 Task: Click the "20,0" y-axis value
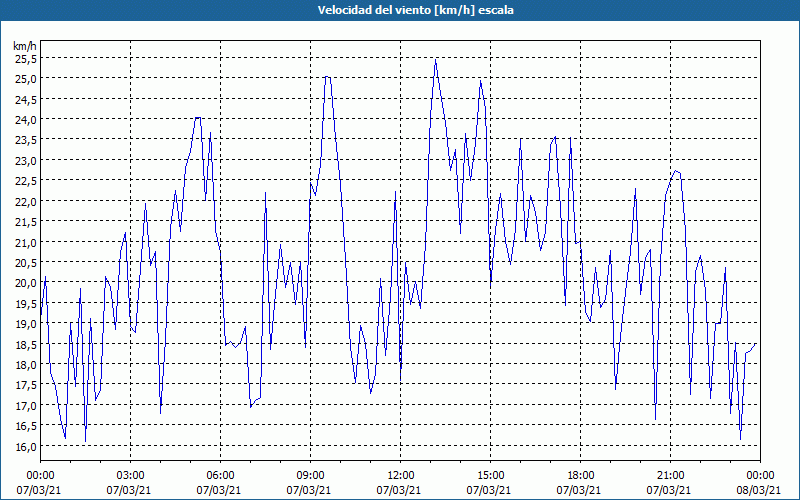tap(25, 284)
